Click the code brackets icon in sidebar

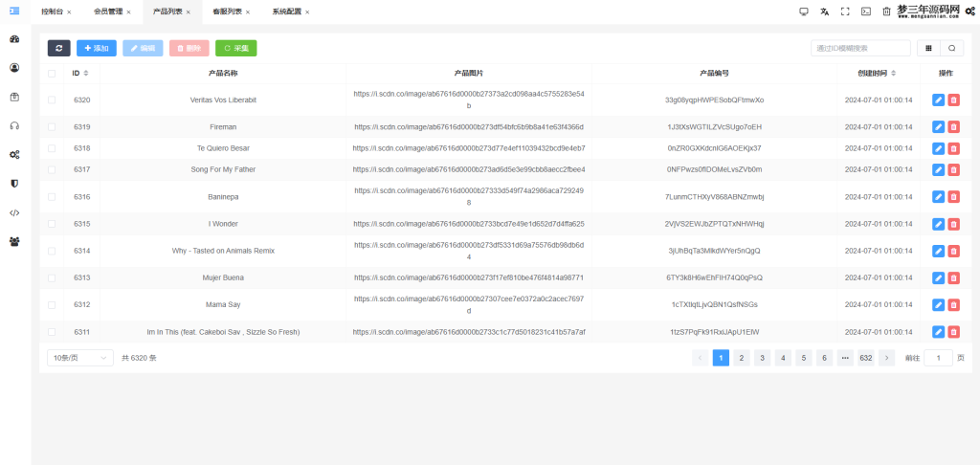(x=14, y=212)
